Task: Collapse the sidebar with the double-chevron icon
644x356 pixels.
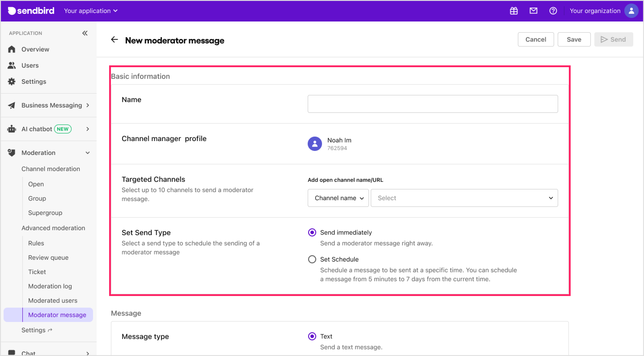Action: 85,33
